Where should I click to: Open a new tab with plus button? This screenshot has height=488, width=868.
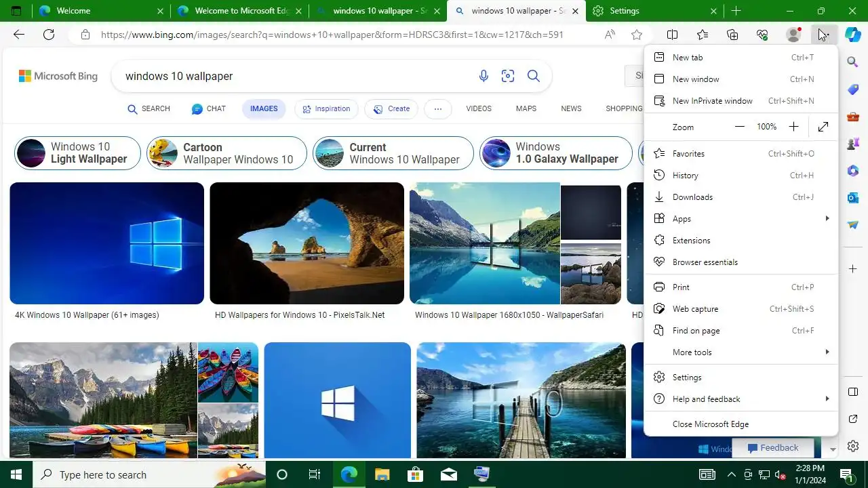736,11
